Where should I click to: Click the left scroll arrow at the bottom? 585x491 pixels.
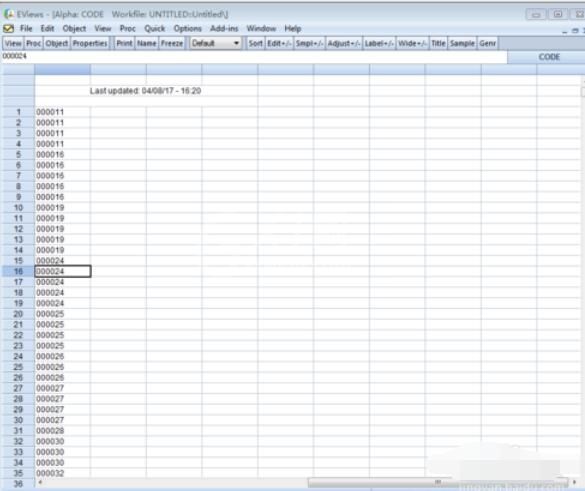click(40, 482)
